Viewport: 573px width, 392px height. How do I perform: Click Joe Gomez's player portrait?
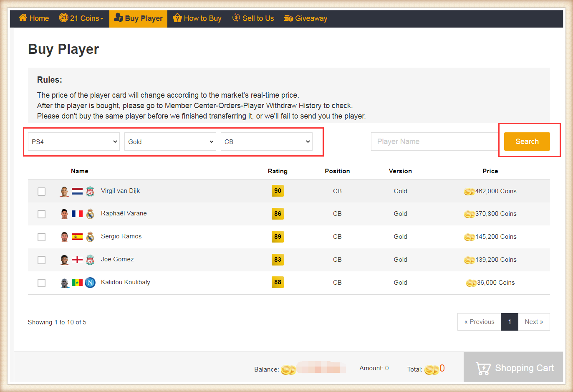[64, 260]
